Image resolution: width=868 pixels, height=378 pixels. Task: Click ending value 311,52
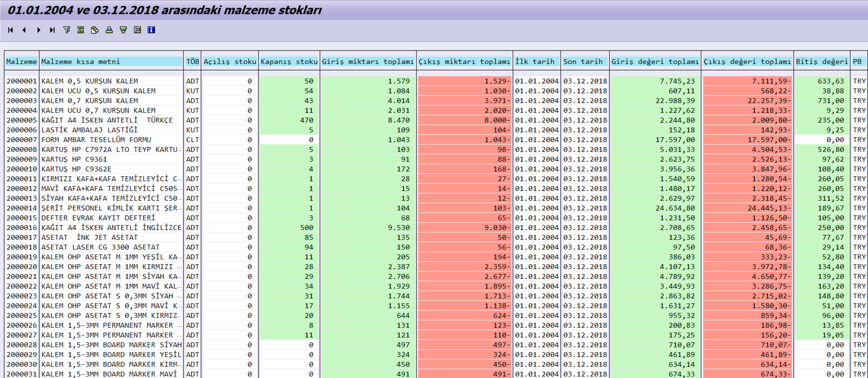[831, 198]
